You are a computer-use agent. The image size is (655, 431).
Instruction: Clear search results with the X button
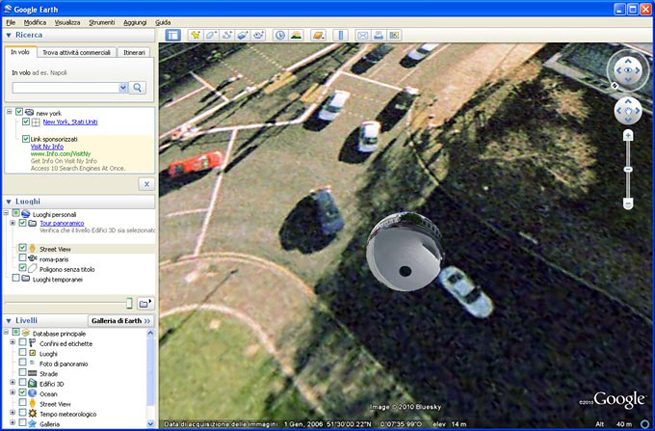pyautogui.click(x=146, y=184)
